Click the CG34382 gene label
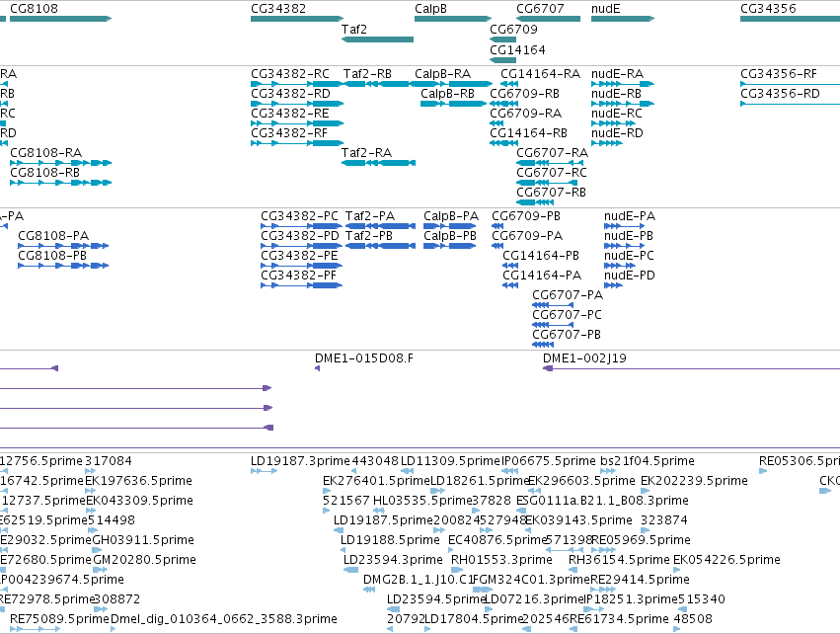Screen dimensions: 840x634 click(278, 9)
